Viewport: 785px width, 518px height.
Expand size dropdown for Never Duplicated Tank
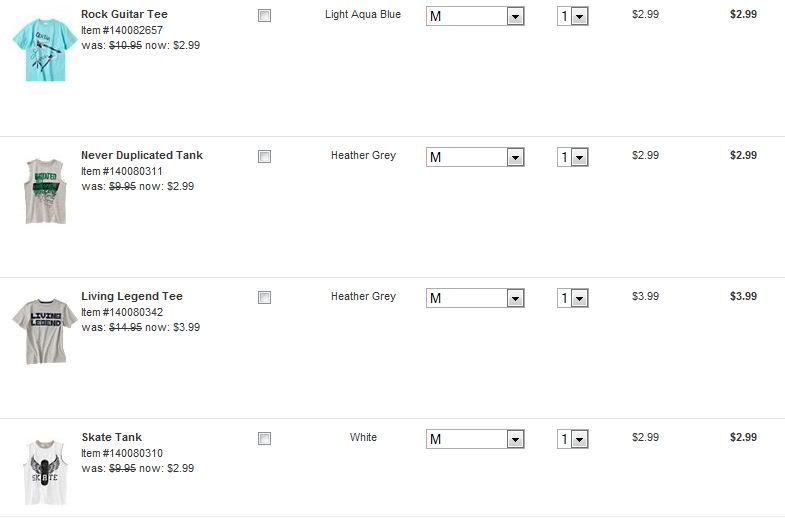(475, 157)
